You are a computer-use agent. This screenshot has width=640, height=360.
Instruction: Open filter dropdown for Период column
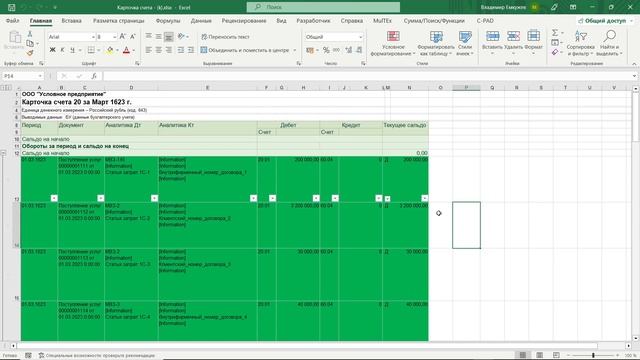coord(54,198)
